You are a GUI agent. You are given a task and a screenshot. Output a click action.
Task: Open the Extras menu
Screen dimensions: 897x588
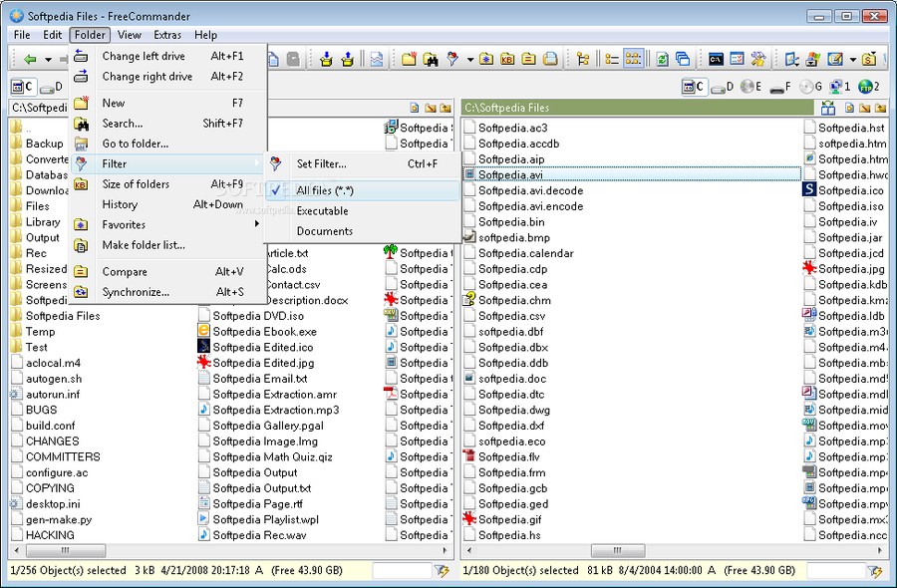(167, 35)
